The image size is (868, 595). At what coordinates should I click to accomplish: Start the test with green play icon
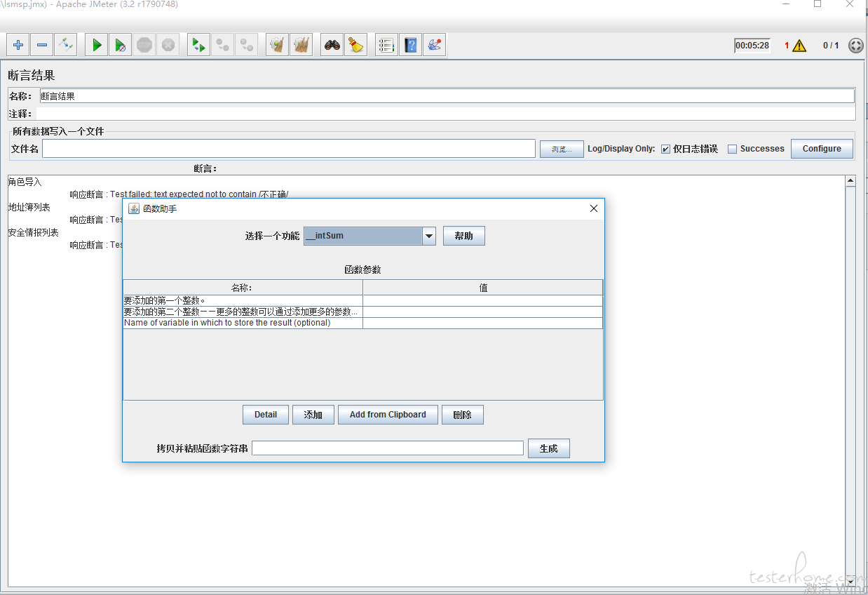coord(97,46)
